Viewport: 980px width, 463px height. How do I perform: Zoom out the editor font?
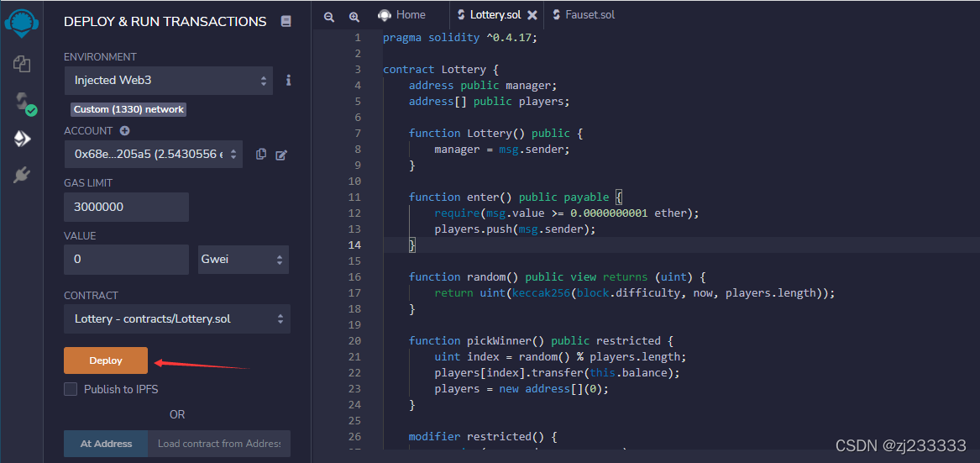[x=329, y=17]
